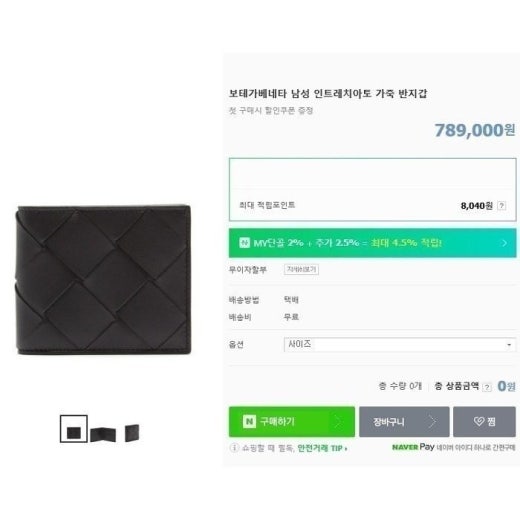Open the 사이즈 option dropdown

tap(400, 344)
